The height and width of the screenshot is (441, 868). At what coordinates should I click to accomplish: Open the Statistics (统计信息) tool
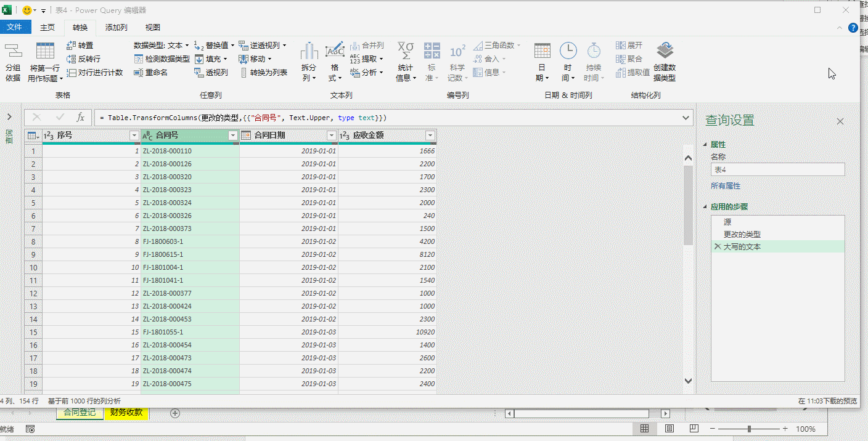click(406, 63)
